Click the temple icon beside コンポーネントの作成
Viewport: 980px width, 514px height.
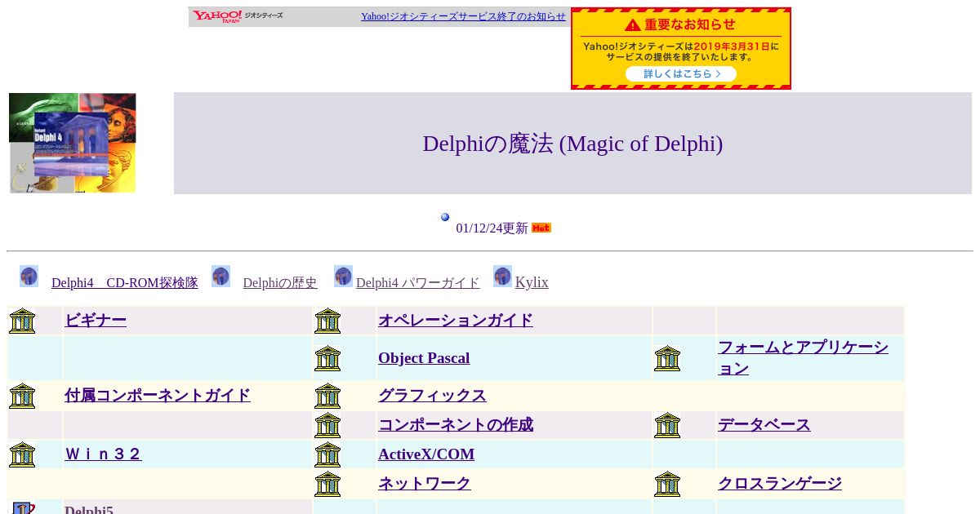(327, 425)
